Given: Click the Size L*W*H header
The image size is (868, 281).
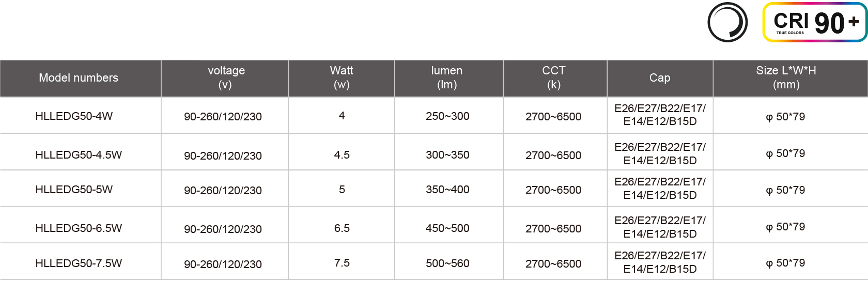Looking at the screenshot, I should 786,78.
